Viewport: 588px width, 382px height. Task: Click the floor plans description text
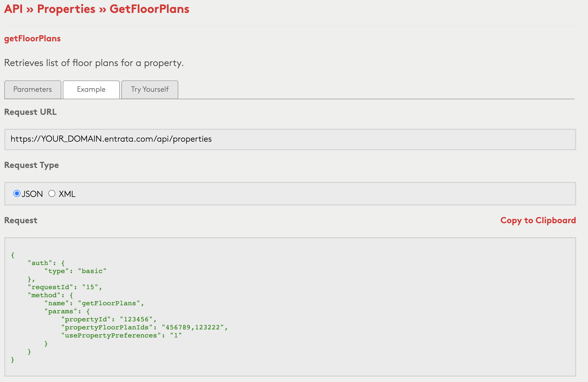coord(94,63)
